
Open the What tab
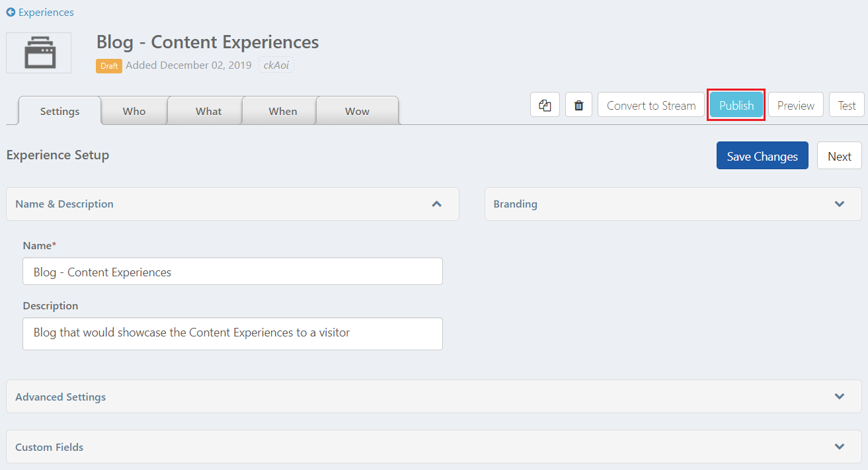208,111
